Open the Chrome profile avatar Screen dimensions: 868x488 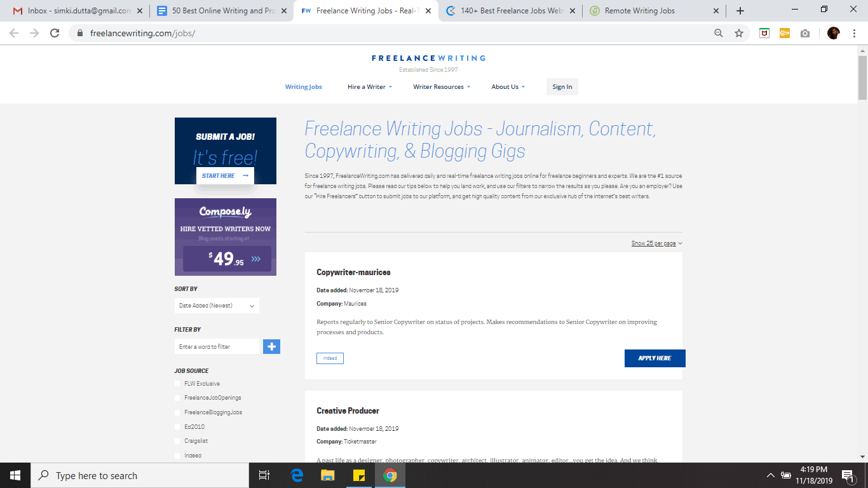click(x=834, y=33)
